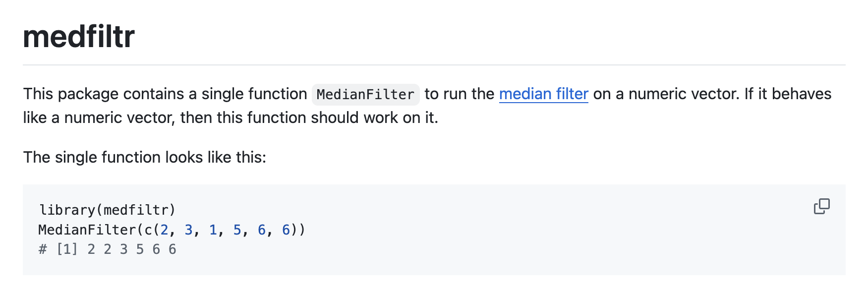The height and width of the screenshot is (297, 868).
Task: Select the output comment line starting with #
Action: point(107,249)
